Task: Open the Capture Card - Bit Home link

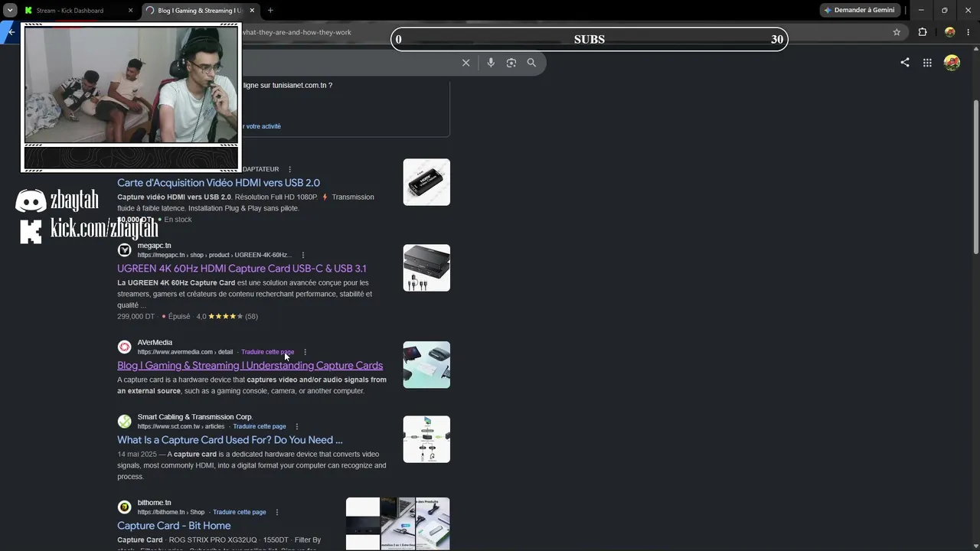Action: pyautogui.click(x=174, y=526)
